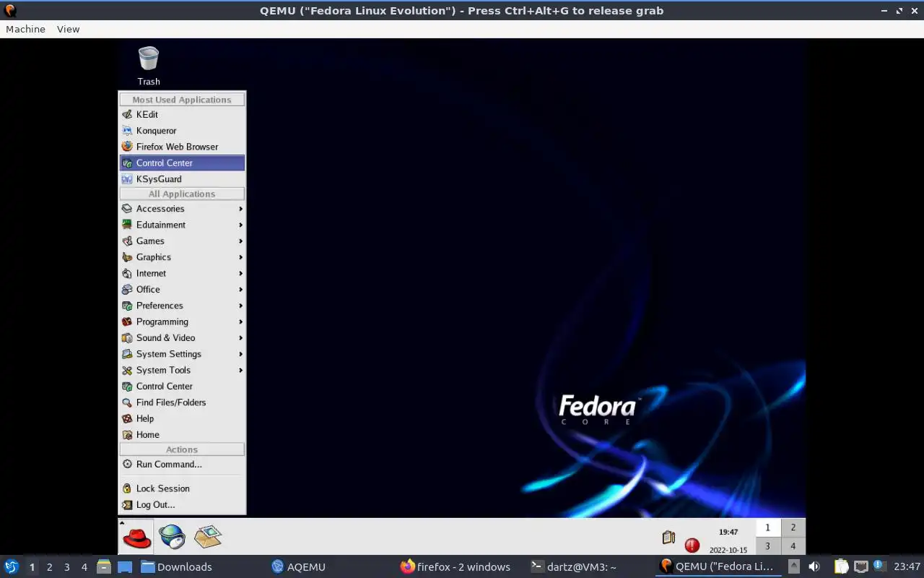The height and width of the screenshot is (578, 924).
Task: Open the Home folder menu entry
Action: [182, 435]
